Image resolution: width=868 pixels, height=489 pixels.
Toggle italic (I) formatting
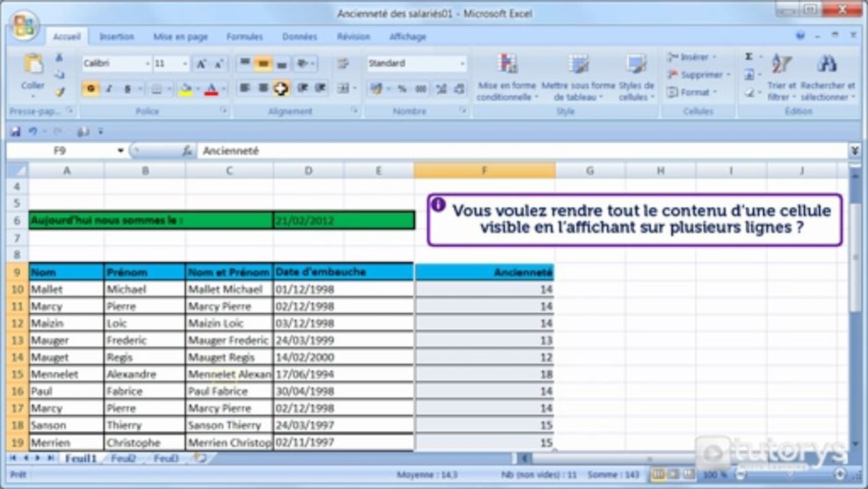109,89
